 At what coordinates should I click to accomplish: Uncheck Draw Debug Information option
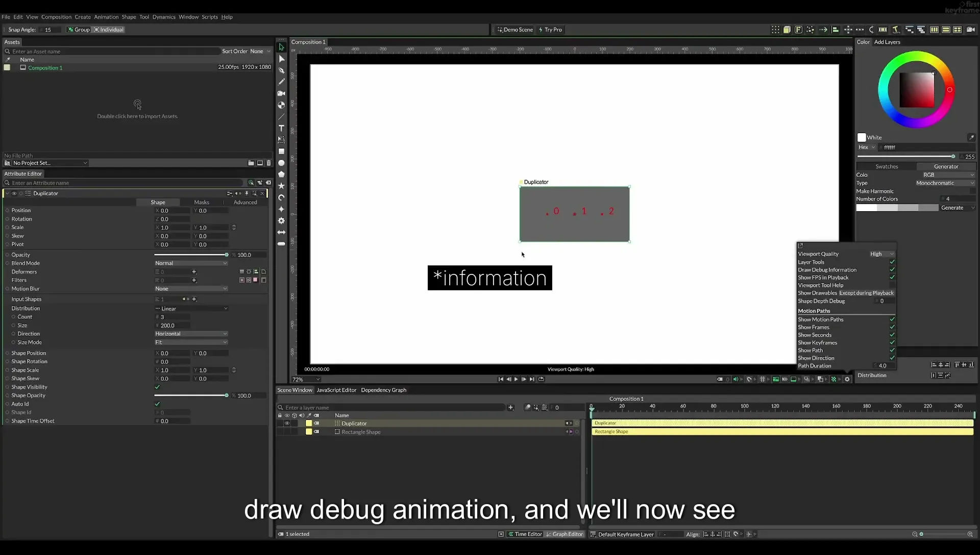point(892,270)
